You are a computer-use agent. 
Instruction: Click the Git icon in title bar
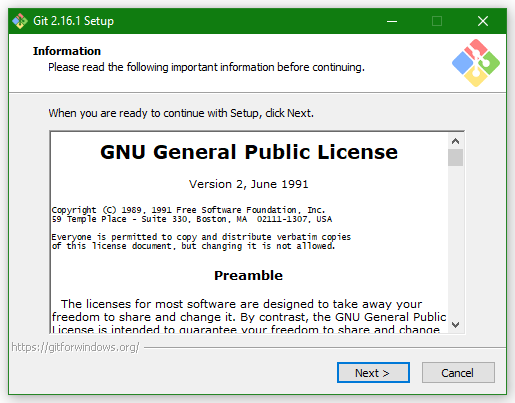tap(20, 21)
